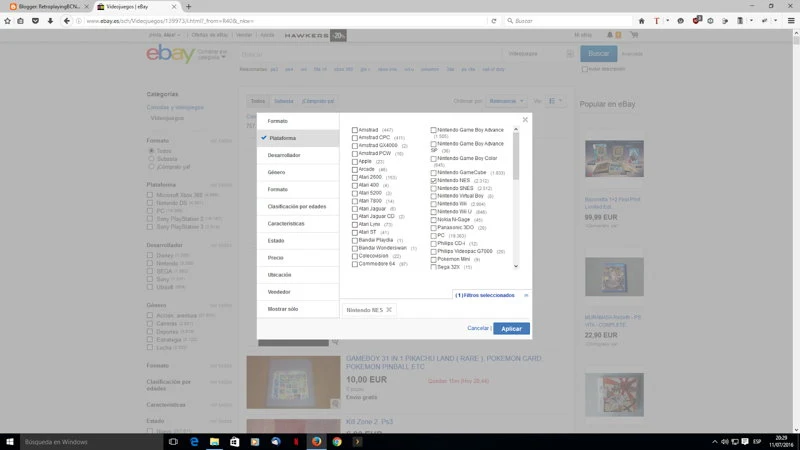Tick the Atari 2600 checkbox
The width and height of the screenshot is (800, 450).
pos(354,177)
